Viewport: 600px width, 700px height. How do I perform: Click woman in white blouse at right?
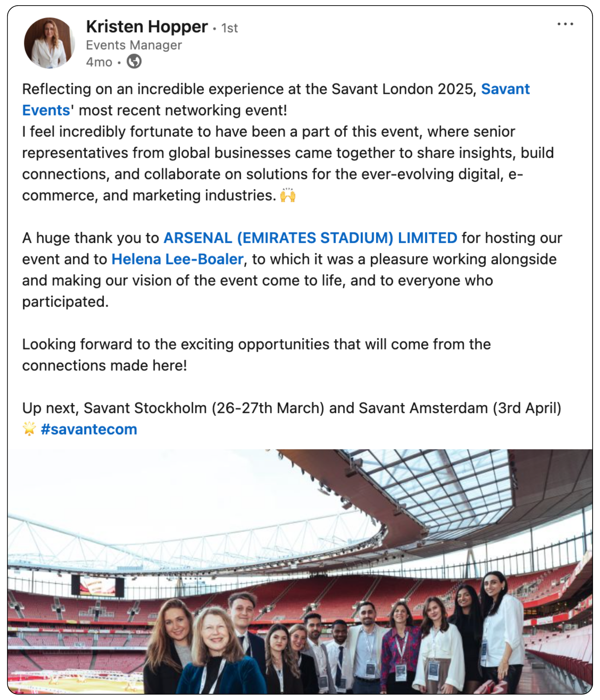point(501,630)
